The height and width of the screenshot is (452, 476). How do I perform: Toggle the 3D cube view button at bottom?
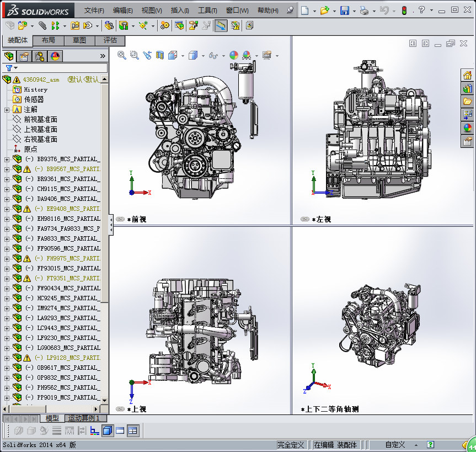(x=108, y=430)
